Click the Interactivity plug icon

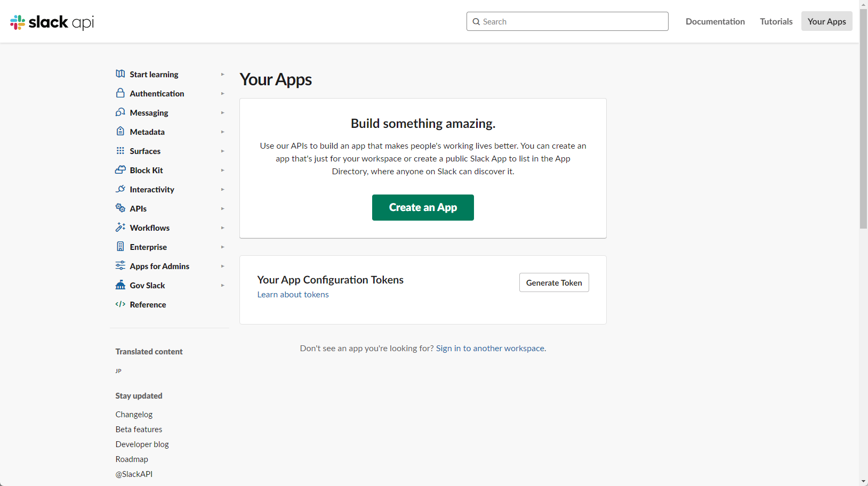(120, 189)
